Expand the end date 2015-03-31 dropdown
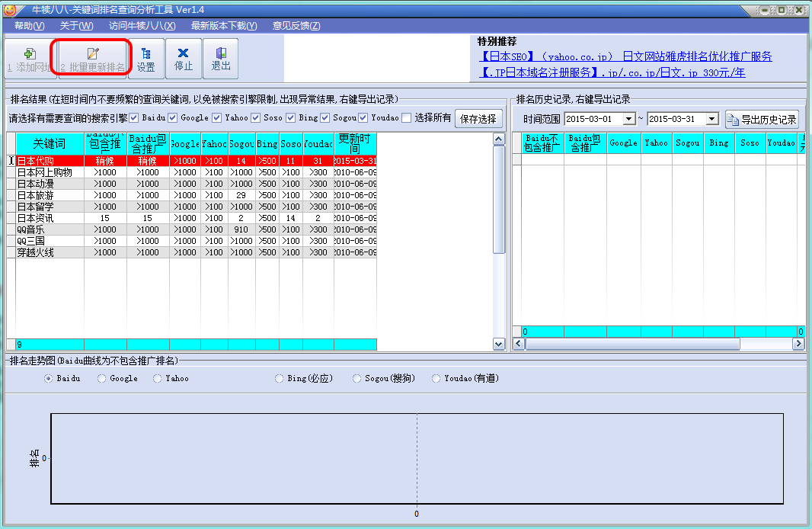Screen dimensions: 812x529 (x=711, y=120)
